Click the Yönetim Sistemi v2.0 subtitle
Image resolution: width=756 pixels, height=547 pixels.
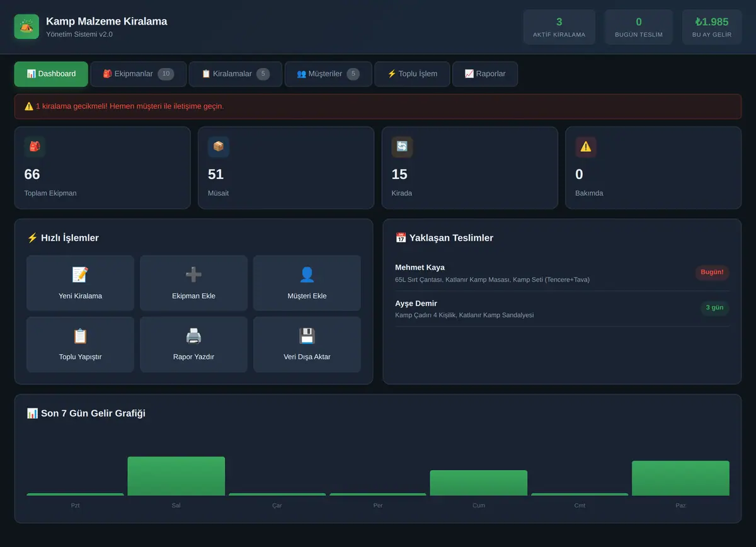(79, 35)
